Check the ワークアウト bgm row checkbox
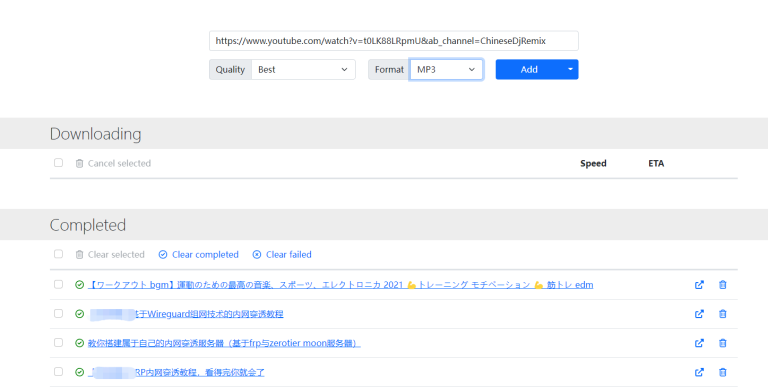 click(x=58, y=284)
